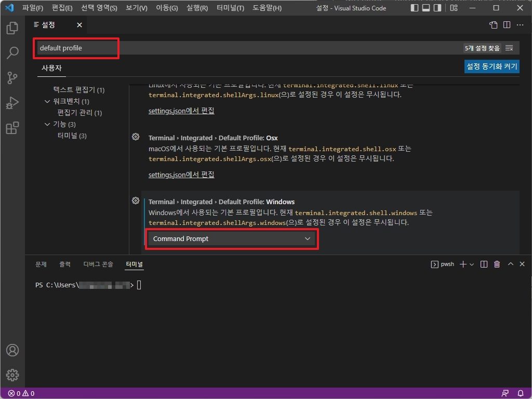Image resolution: width=532 pixels, height=399 pixels.
Task: Open settings.json link under Linux profile
Action: click(181, 111)
